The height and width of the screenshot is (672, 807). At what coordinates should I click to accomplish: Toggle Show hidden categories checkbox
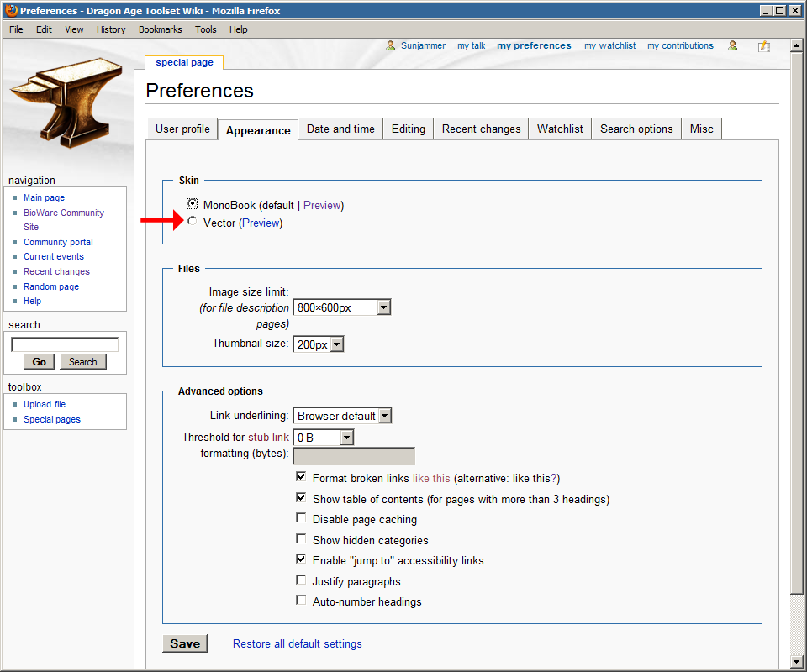pyautogui.click(x=301, y=539)
